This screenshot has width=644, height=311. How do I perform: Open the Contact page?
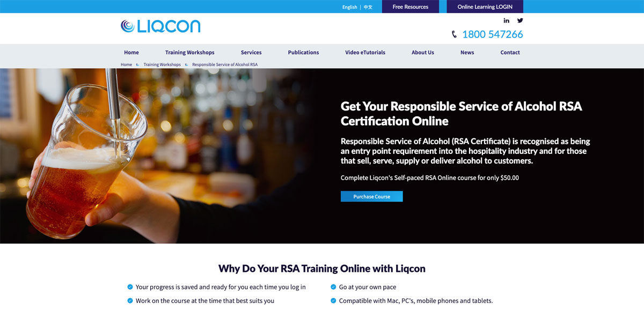click(x=510, y=53)
